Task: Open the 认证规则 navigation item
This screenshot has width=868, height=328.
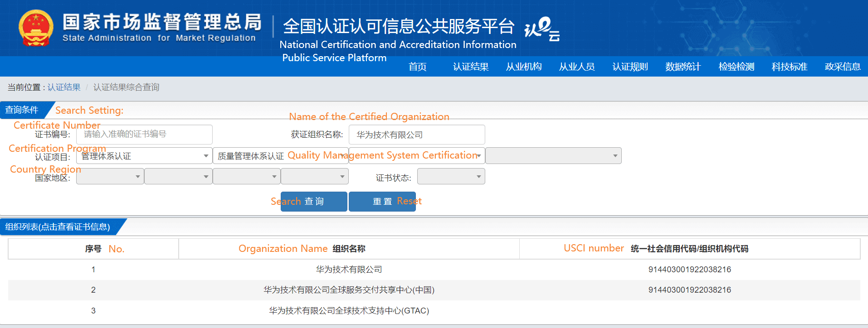Action: click(630, 67)
